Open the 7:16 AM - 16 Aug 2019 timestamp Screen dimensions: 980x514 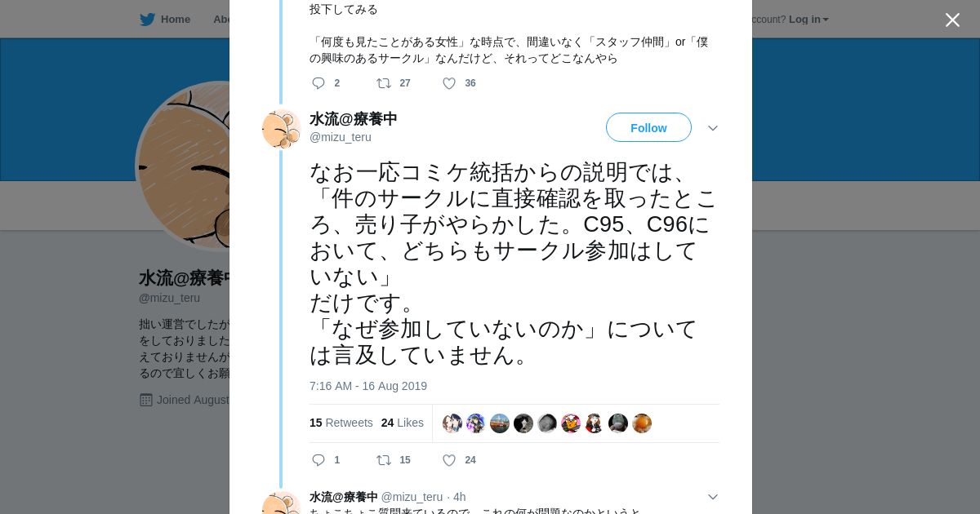coord(367,386)
